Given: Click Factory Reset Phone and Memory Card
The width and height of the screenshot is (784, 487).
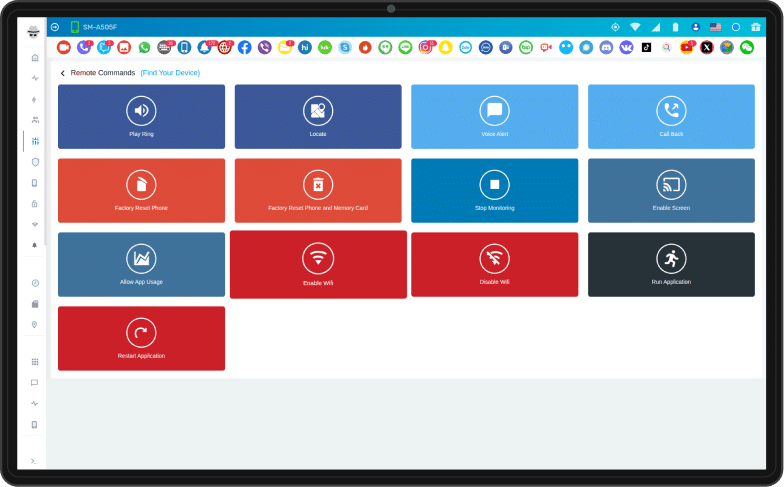Looking at the screenshot, I should pos(318,190).
